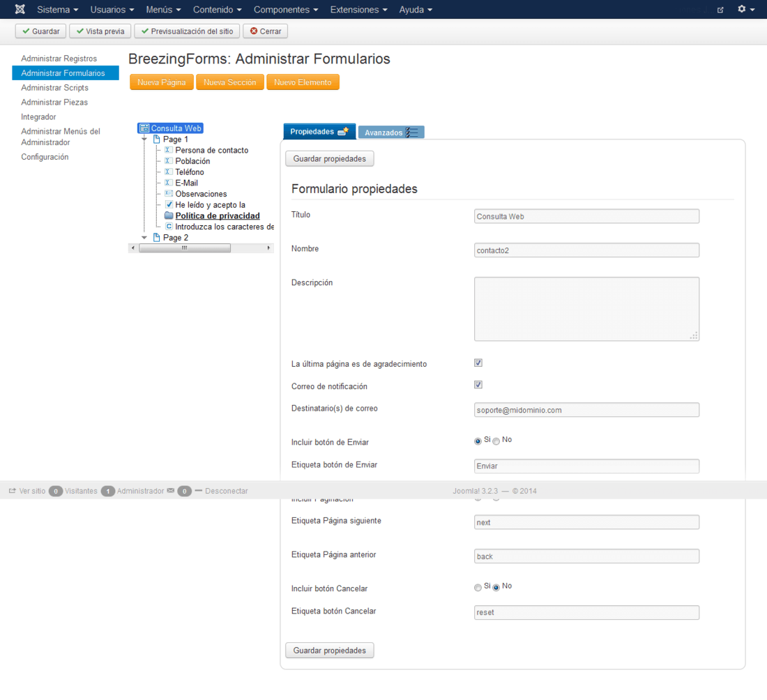Open the Sistema dropdown menu
This screenshot has width=767, height=700.
(x=57, y=9)
